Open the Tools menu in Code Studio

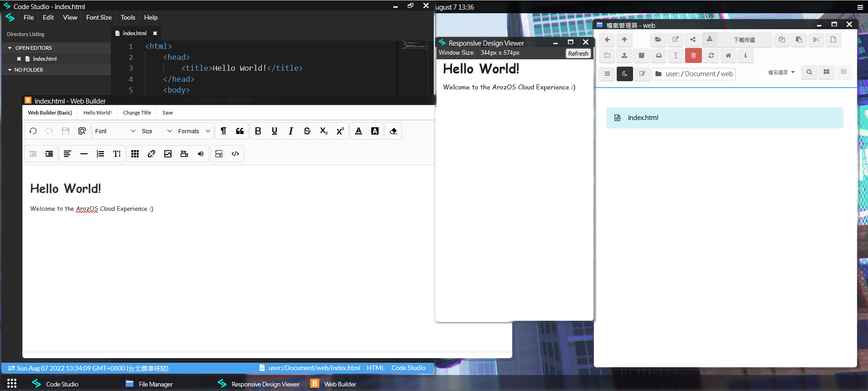[128, 17]
